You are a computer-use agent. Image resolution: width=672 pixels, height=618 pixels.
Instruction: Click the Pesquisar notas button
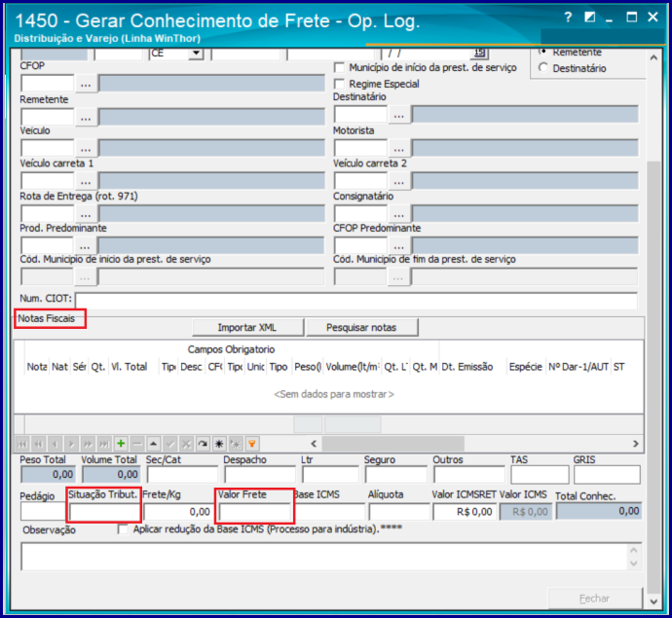[361, 328]
